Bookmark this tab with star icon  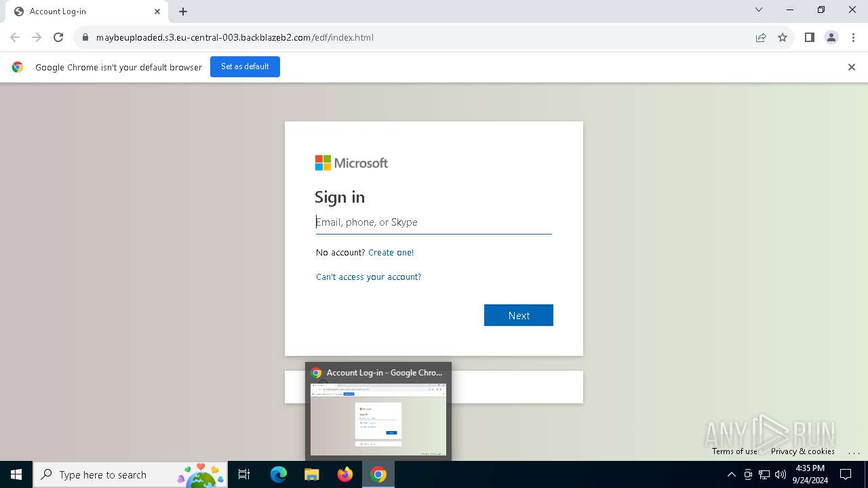(783, 37)
